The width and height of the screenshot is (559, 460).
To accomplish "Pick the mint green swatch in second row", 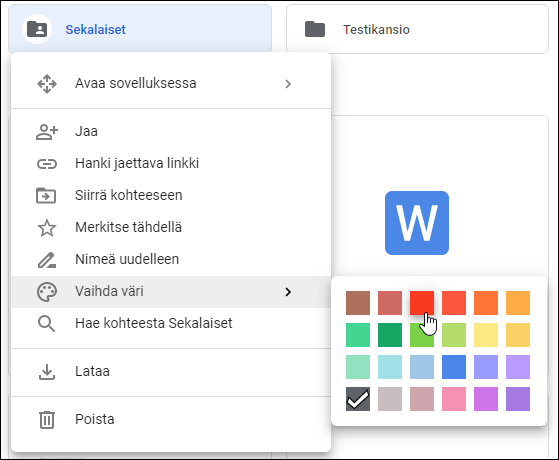I will click(358, 335).
